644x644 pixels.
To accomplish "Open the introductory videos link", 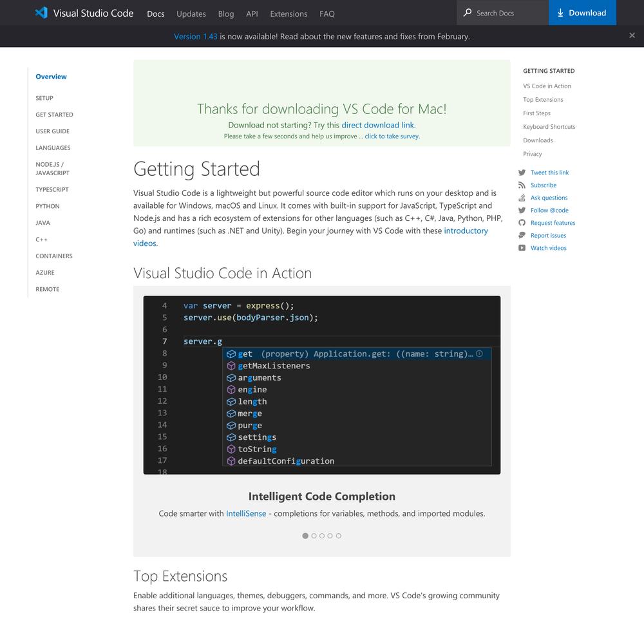I will (310, 237).
